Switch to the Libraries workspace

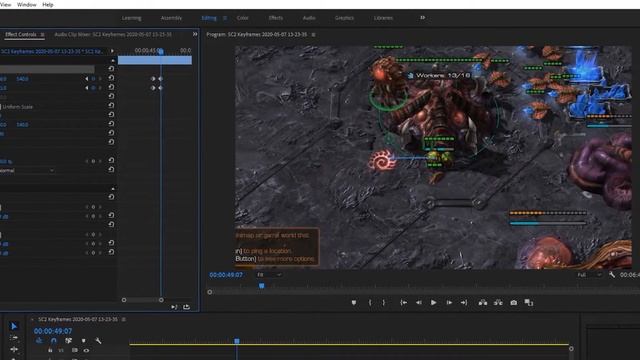pyautogui.click(x=383, y=18)
